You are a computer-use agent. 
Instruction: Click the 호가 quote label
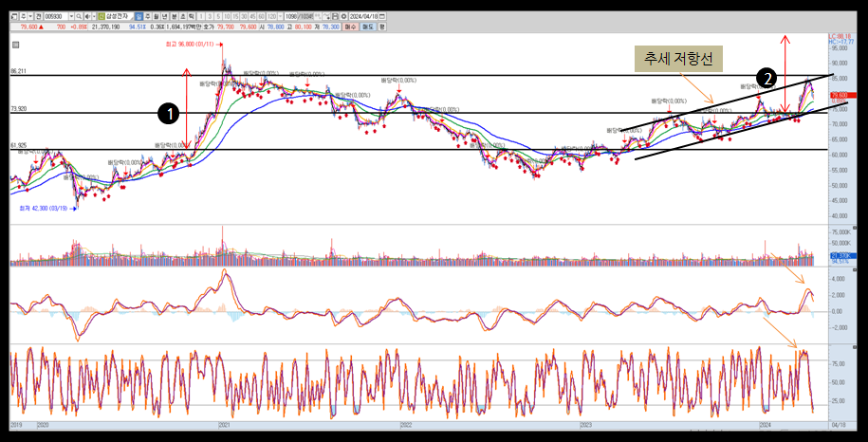[x=209, y=28]
